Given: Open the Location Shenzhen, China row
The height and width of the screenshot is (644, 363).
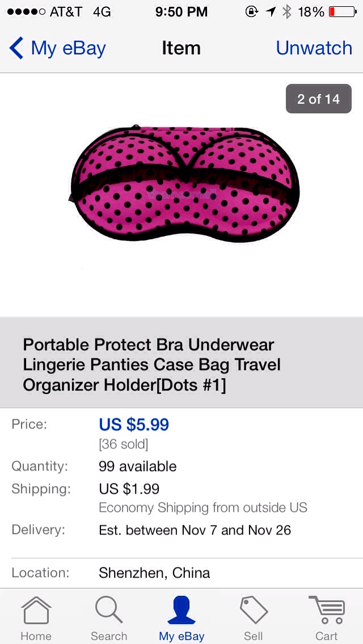Looking at the screenshot, I should [x=181, y=573].
